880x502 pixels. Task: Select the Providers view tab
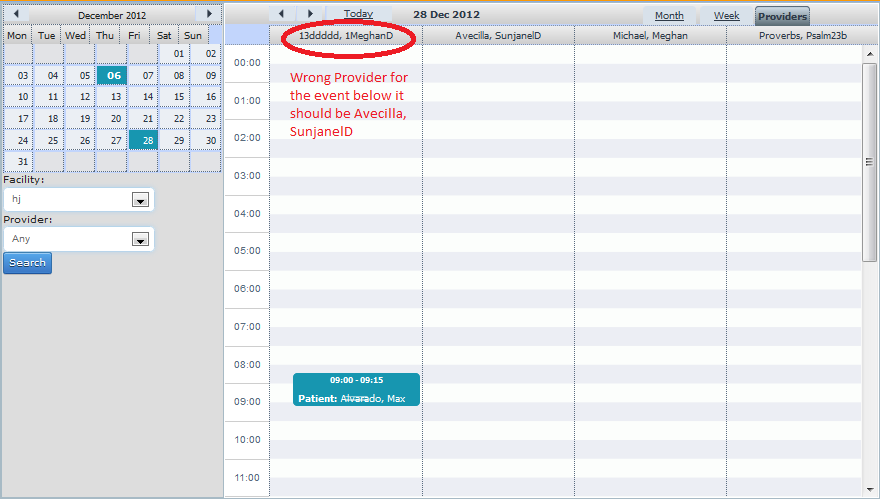click(x=782, y=16)
